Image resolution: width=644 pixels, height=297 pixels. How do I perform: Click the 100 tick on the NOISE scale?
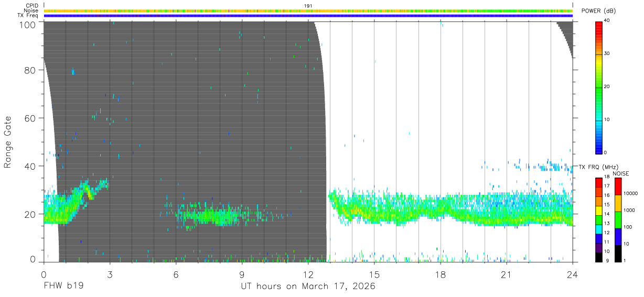627,227
